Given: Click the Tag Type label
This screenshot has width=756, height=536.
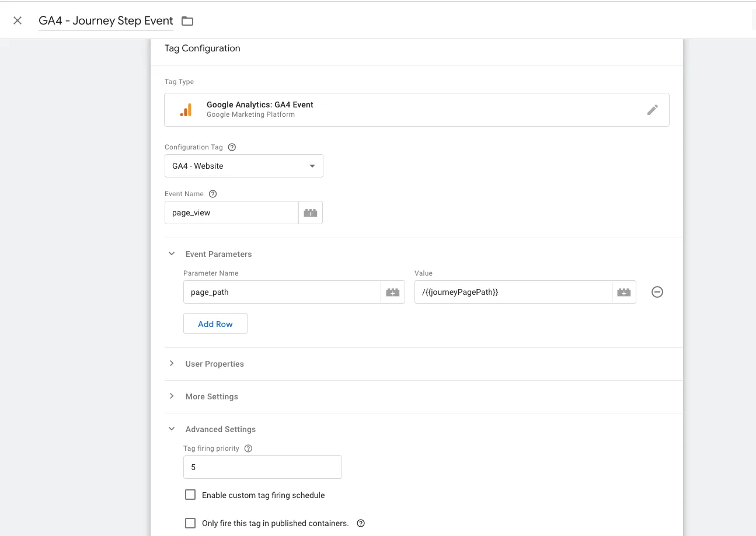Looking at the screenshot, I should pos(179,82).
